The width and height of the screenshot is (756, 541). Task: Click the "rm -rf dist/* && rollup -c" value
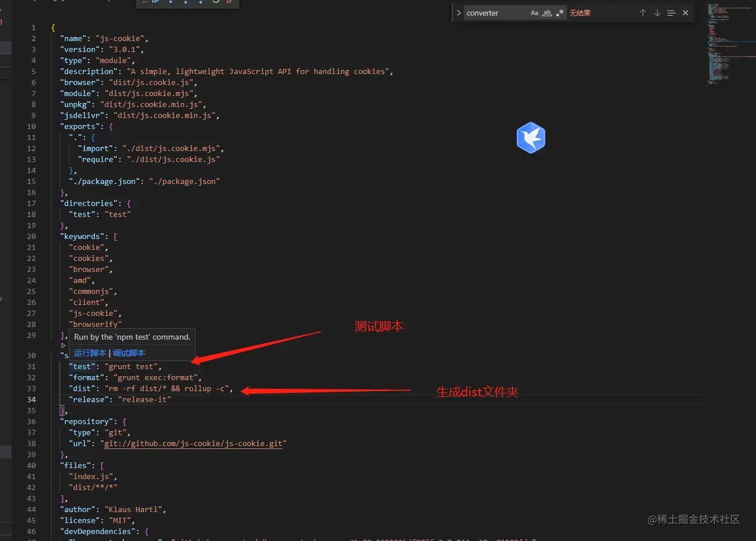point(167,389)
